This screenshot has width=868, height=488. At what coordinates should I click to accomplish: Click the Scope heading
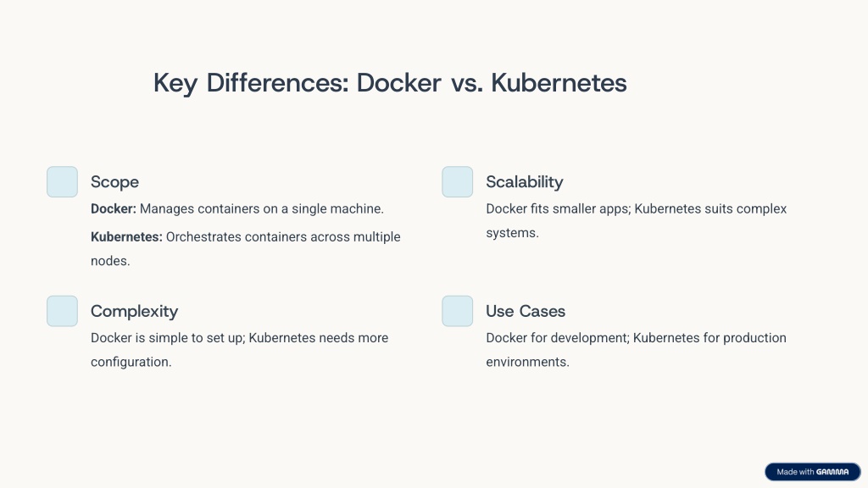click(114, 182)
